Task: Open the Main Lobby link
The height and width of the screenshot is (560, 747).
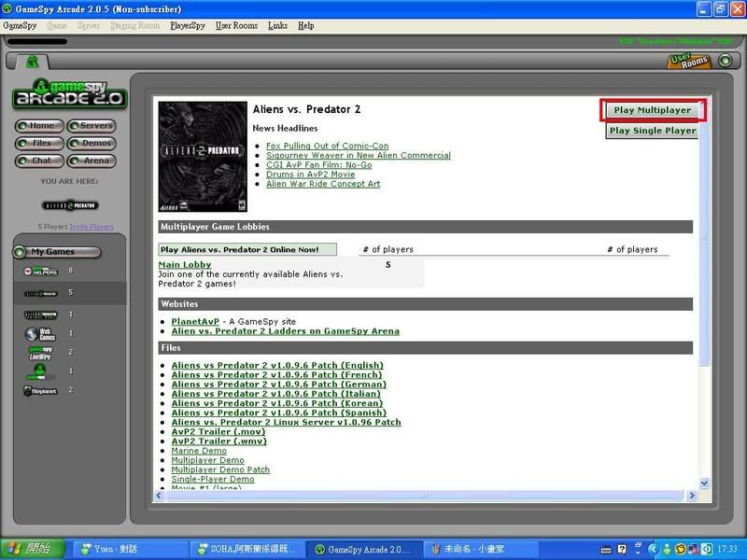Action: [x=184, y=265]
